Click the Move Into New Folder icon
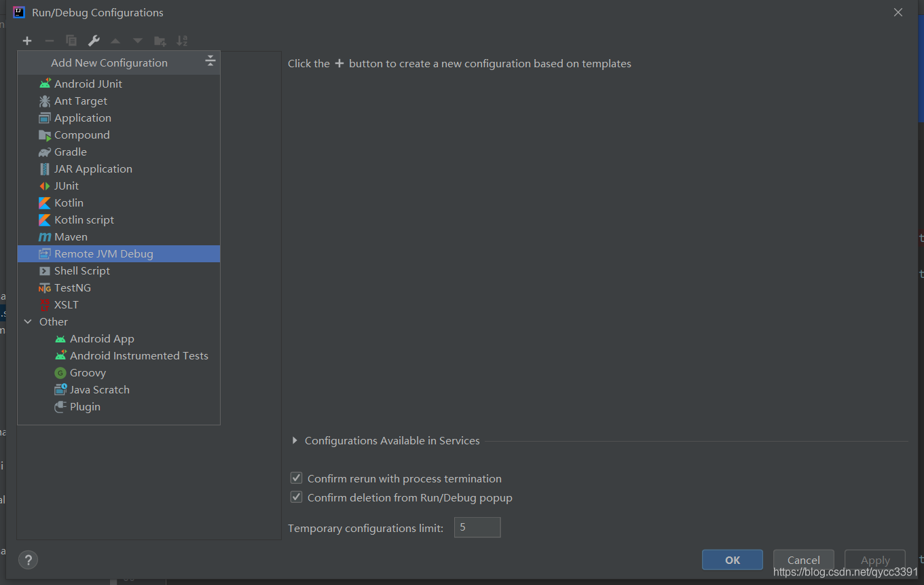 (160, 41)
